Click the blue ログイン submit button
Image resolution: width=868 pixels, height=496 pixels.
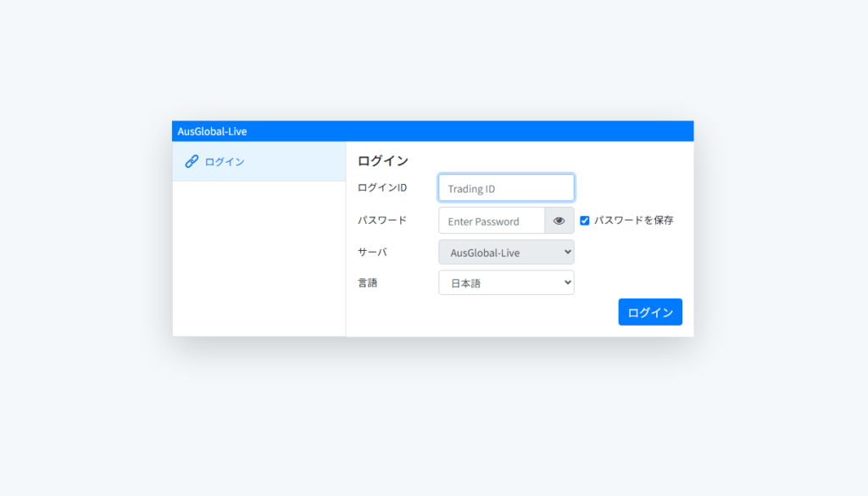(650, 312)
